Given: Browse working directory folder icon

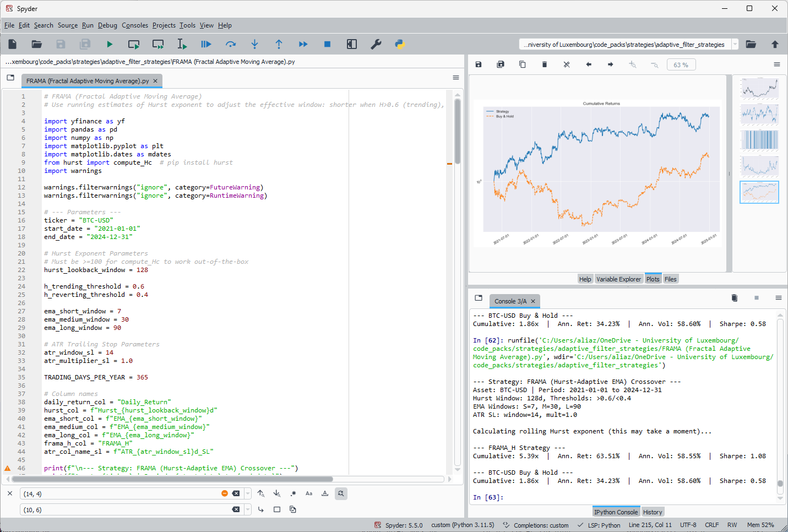Looking at the screenshot, I should click(751, 44).
